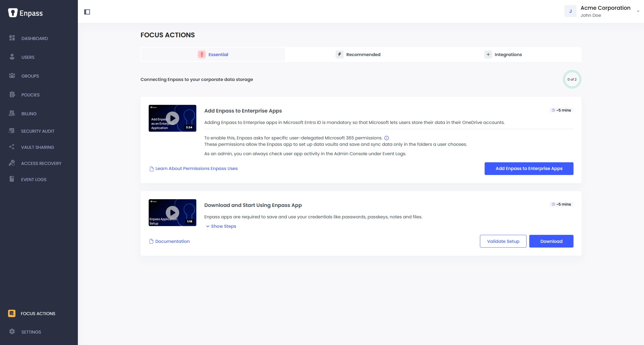Screen dimensions: 644x345
Task: Play the Add Enpass as Enterprise Application video
Action: tap(172, 118)
